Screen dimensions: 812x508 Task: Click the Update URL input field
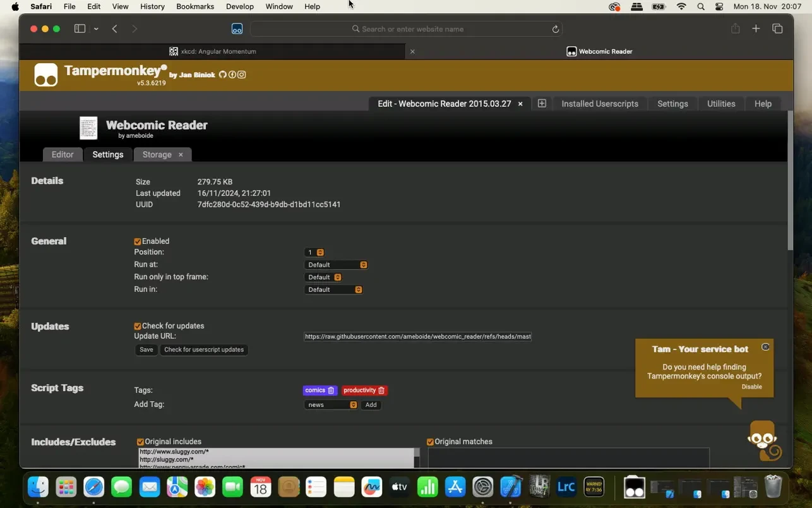pos(417,337)
